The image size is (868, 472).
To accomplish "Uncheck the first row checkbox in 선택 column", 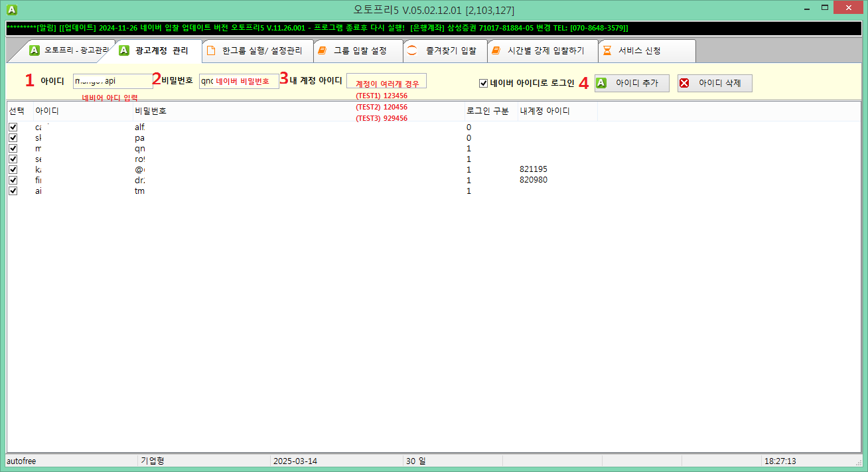I will (x=13, y=127).
